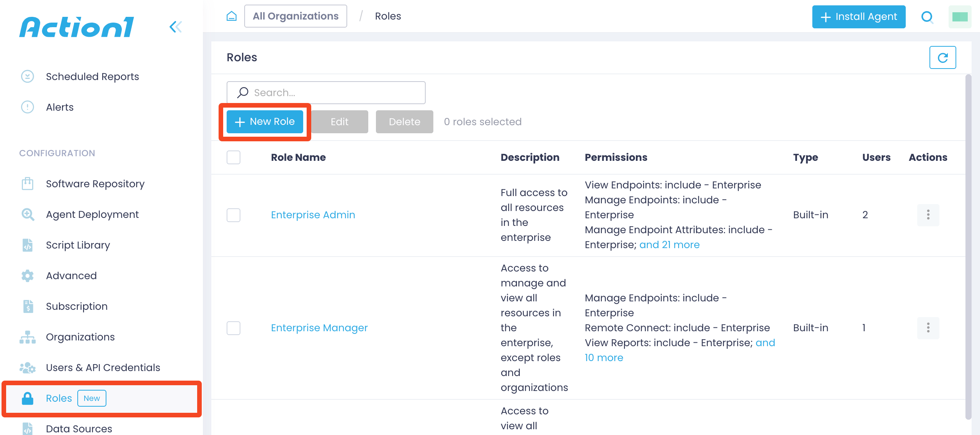Click the '0 roles selected' text
This screenshot has height=435, width=980.
483,122
